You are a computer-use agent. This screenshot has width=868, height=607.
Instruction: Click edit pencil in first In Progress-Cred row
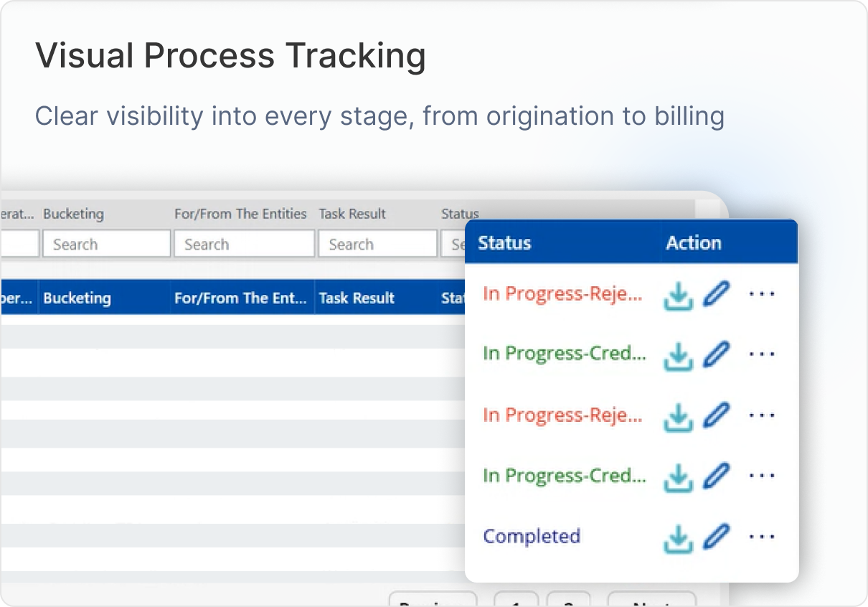(x=715, y=354)
